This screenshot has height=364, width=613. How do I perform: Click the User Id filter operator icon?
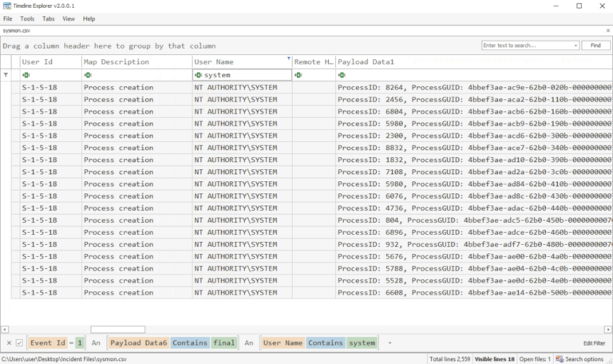pyautogui.click(x=25, y=75)
